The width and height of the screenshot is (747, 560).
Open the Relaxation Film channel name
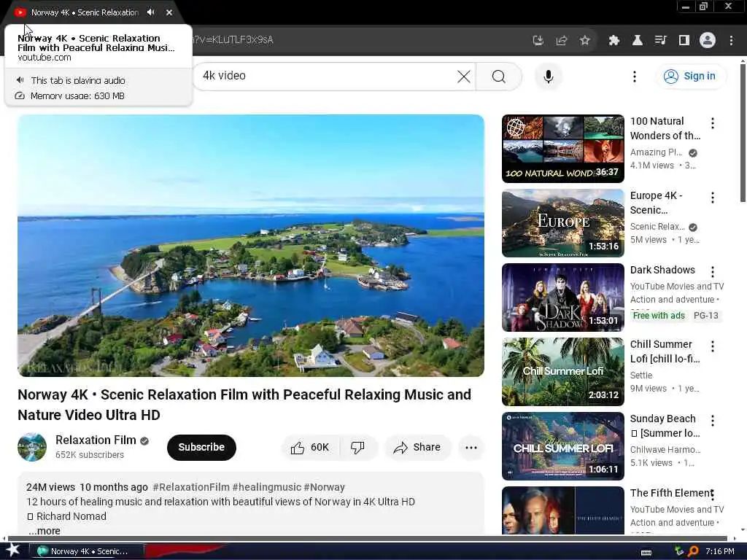tap(96, 440)
